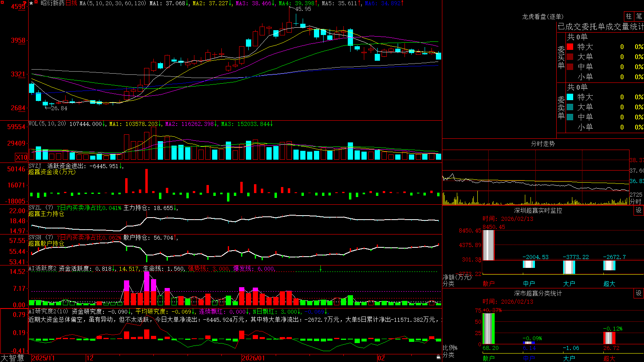This screenshot has height=362, width=644.
Task: Click the 已成交委托单成交量统计 header
Action: click(x=601, y=27)
